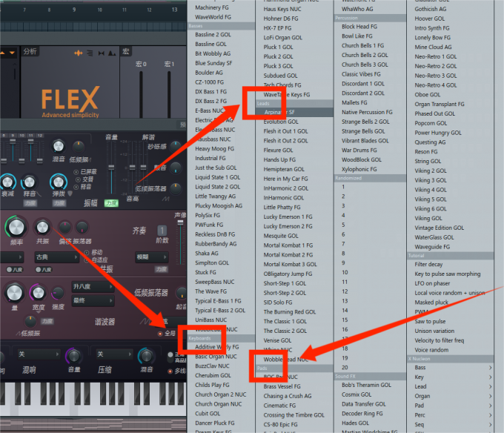504x433 pixels.
Task: Click the 压缩 混音 mix knob
Action: tap(146, 356)
